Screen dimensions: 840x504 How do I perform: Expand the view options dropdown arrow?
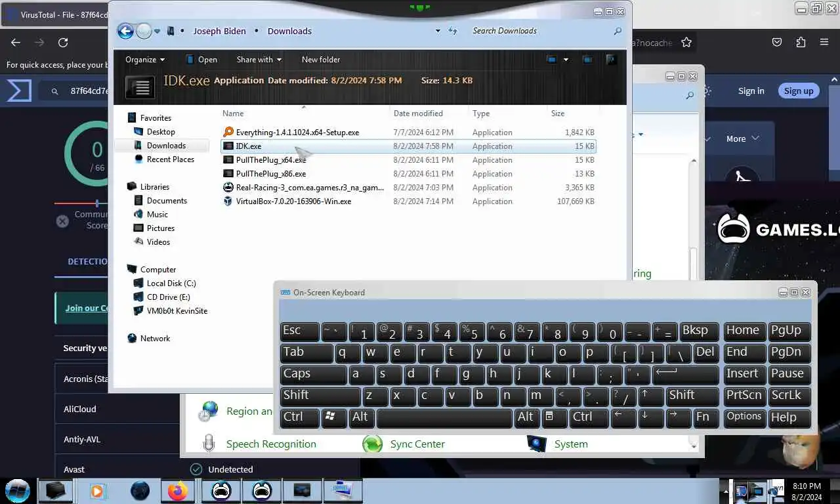(x=566, y=60)
